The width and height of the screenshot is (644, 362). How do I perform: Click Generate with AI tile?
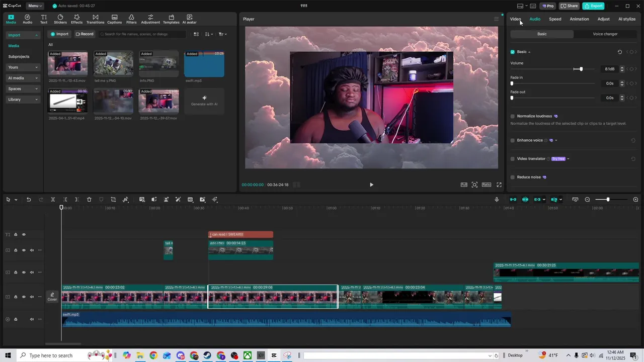click(x=204, y=101)
